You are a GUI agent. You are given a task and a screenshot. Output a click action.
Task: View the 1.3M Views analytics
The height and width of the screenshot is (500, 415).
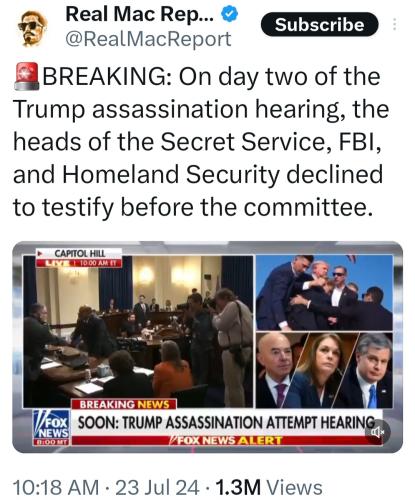coord(269,487)
